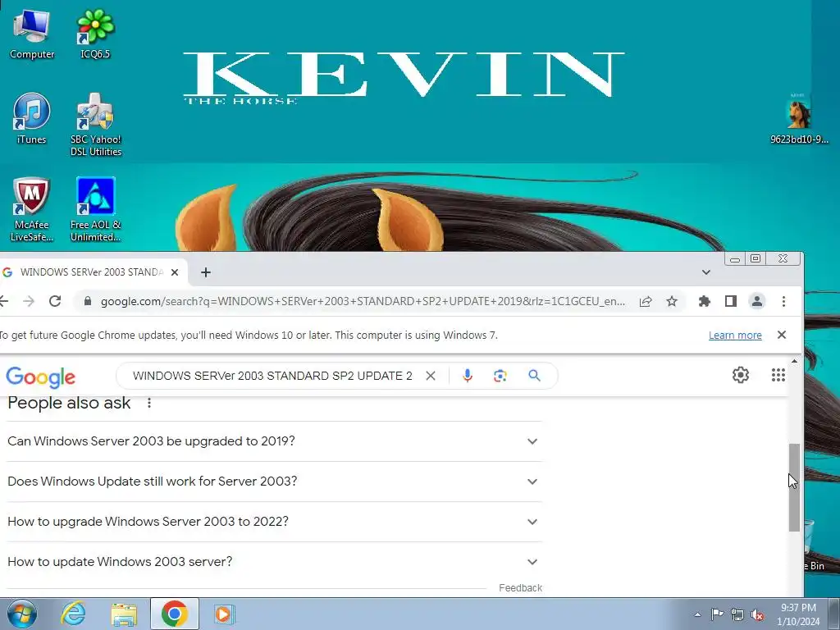Viewport: 840px width, 630px height.
Task: Submit search with magnifier icon
Action: coord(534,376)
